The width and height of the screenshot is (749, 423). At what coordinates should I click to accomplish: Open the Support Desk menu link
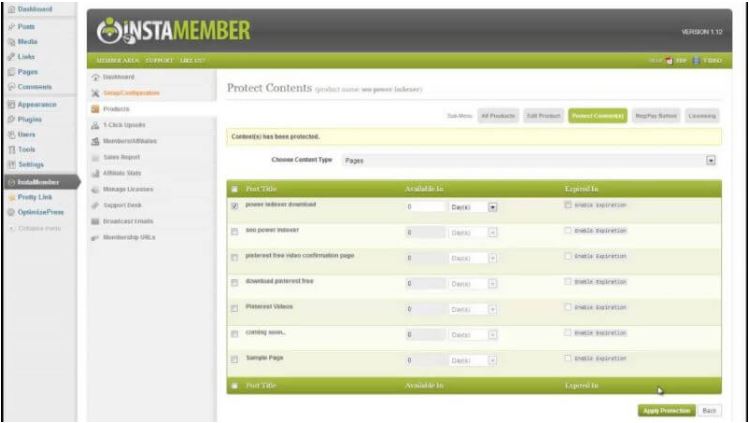pyautogui.click(x=122, y=205)
